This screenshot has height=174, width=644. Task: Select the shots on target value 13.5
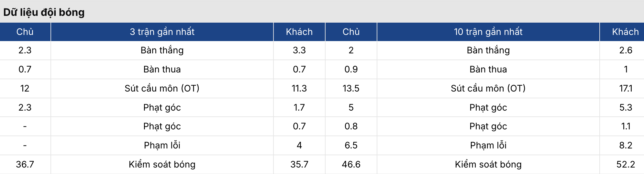351,88
